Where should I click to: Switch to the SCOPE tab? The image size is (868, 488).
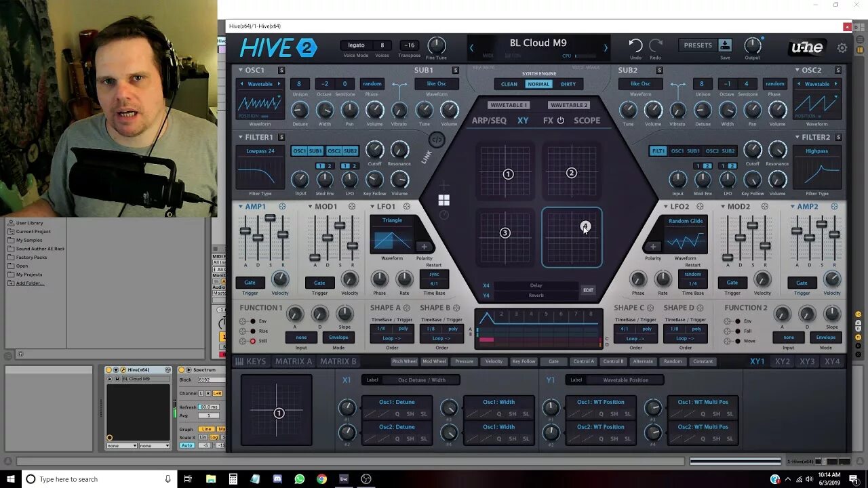point(587,121)
